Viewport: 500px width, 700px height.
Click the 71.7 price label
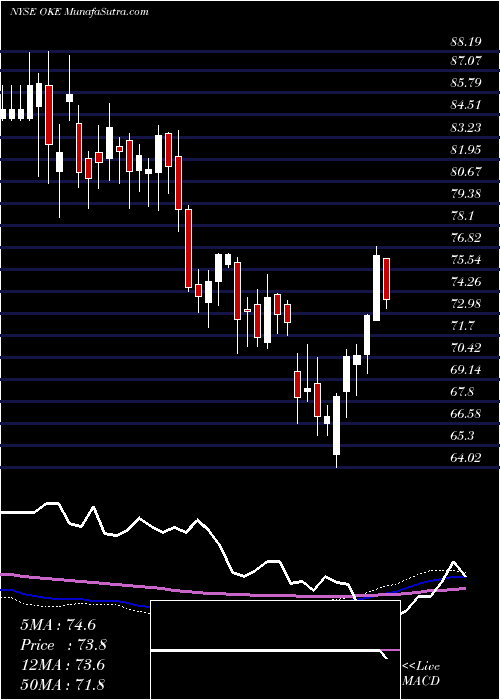463,325
